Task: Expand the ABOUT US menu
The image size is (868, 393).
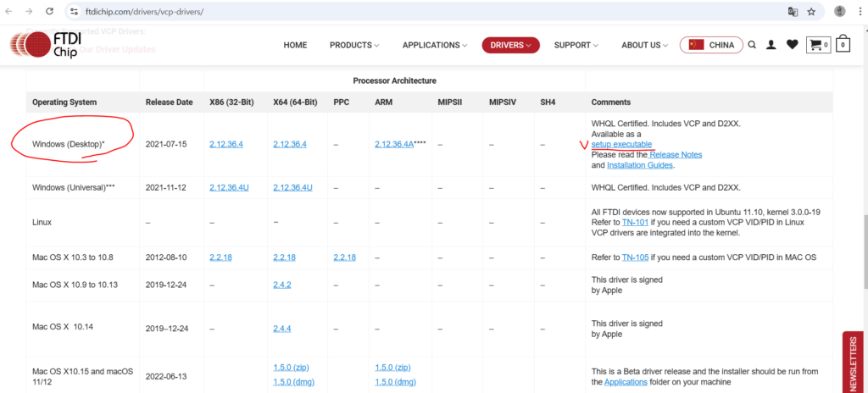Action: pyautogui.click(x=644, y=45)
